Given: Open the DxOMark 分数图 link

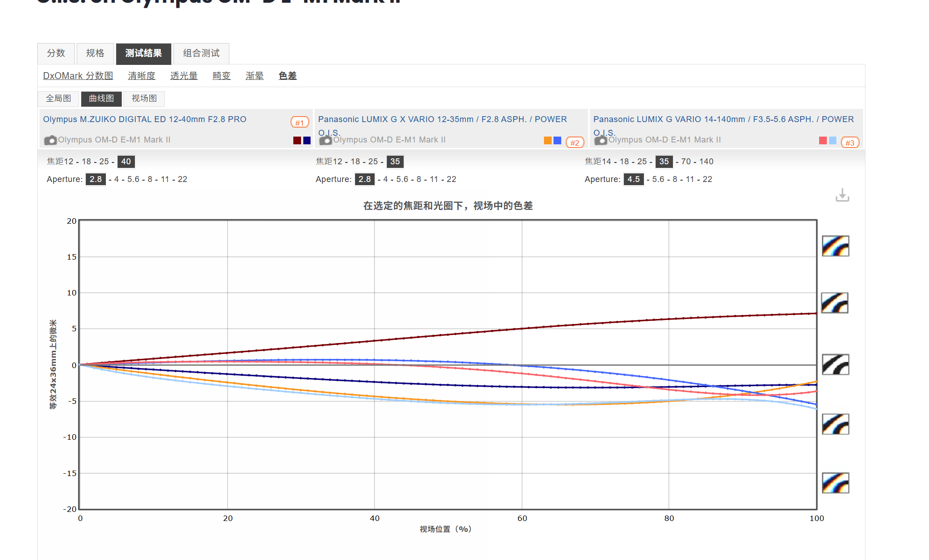Looking at the screenshot, I should [x=78, y=76].
